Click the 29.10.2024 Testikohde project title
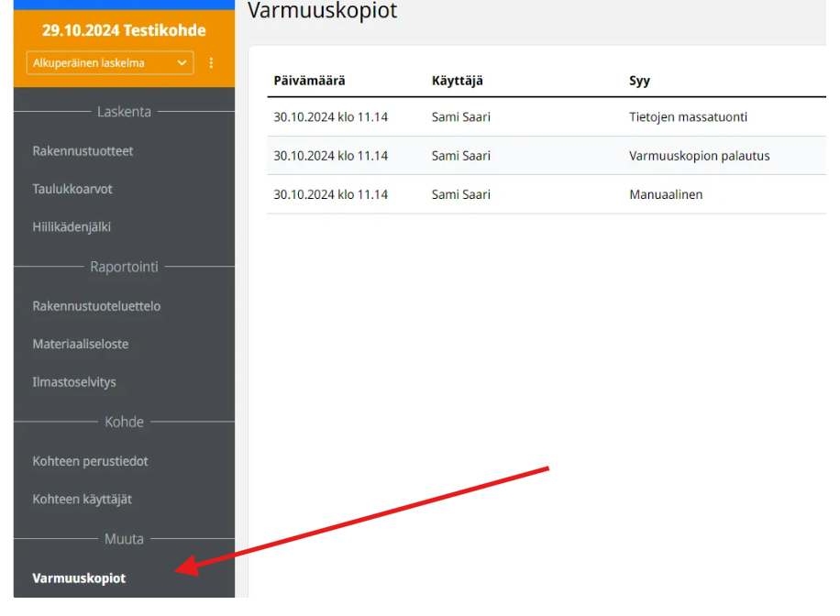This screenshot has height=616, width=840. [x=124, y=30]
